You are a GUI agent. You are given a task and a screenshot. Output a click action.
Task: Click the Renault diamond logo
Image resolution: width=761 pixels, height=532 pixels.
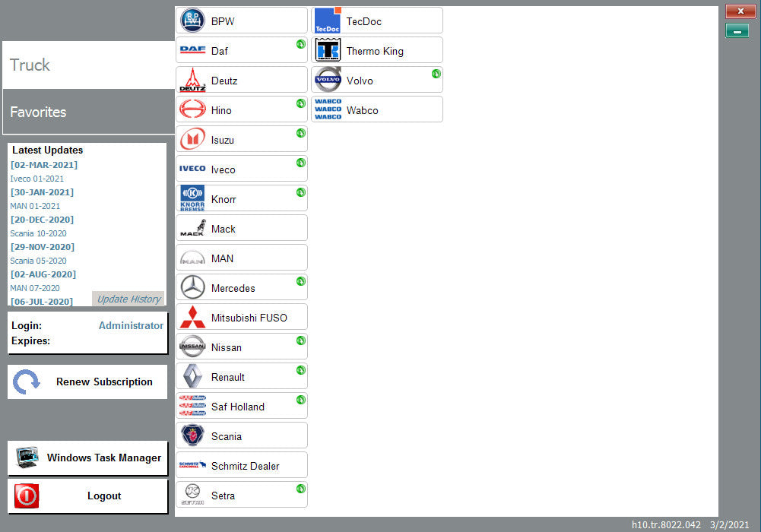(192, 376)
